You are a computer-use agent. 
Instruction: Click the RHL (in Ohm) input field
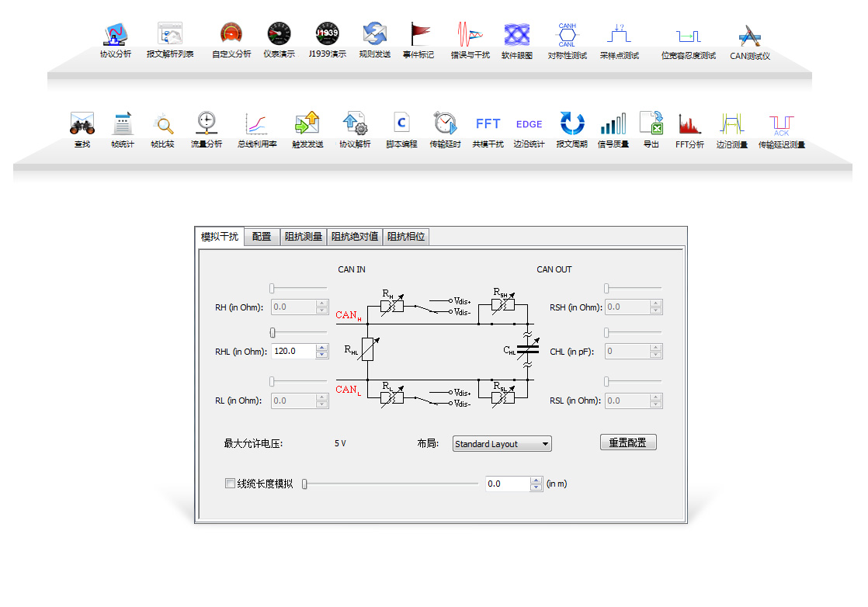point(293,352)
